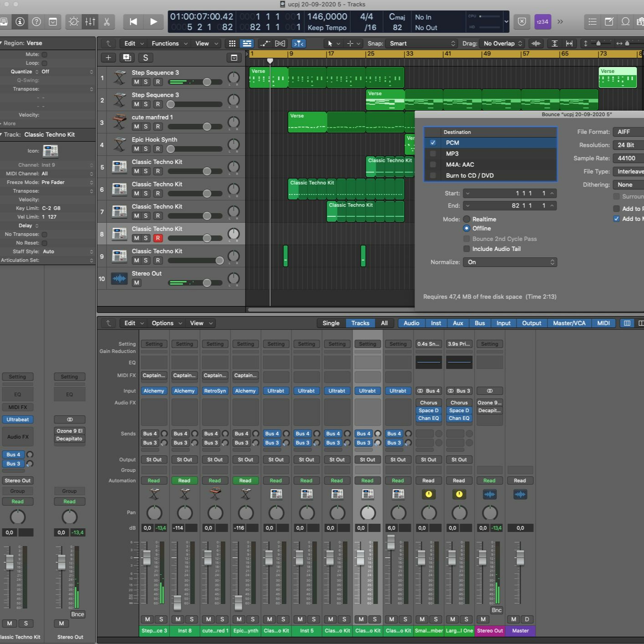The width and height of the screenshot is (644, 644).
Task: Open Smart Controls with the dial icon
Action: pyautogui.click(x=73, y=22)
